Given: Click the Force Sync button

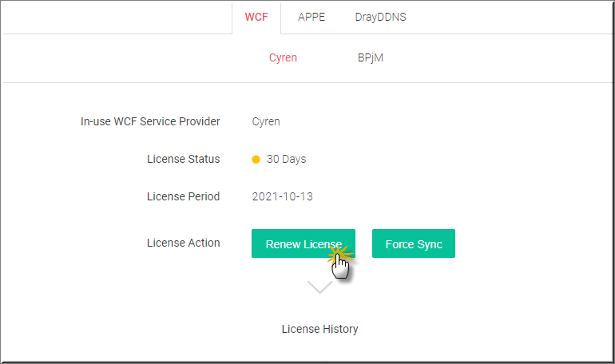Looking at the screenshot, I should coord(414,243).
